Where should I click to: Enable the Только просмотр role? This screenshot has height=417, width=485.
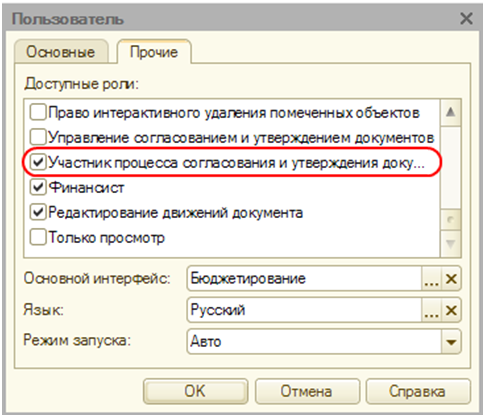[x=38, y=237]
